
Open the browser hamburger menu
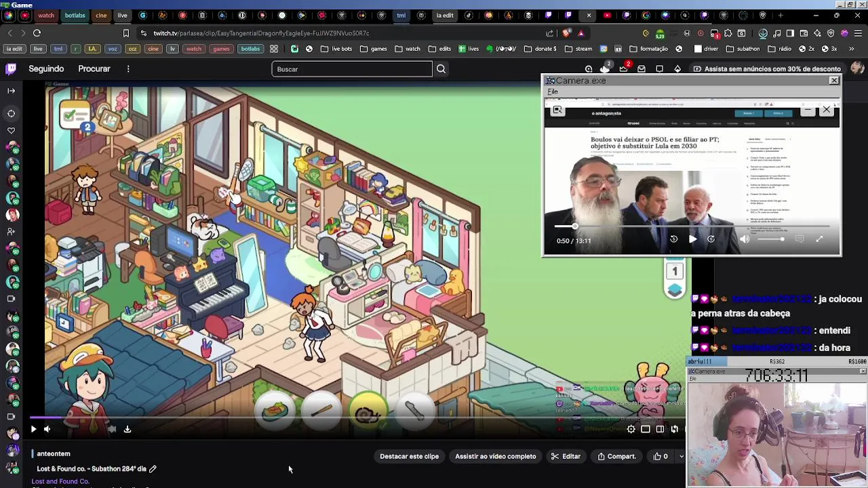(858, 33)
